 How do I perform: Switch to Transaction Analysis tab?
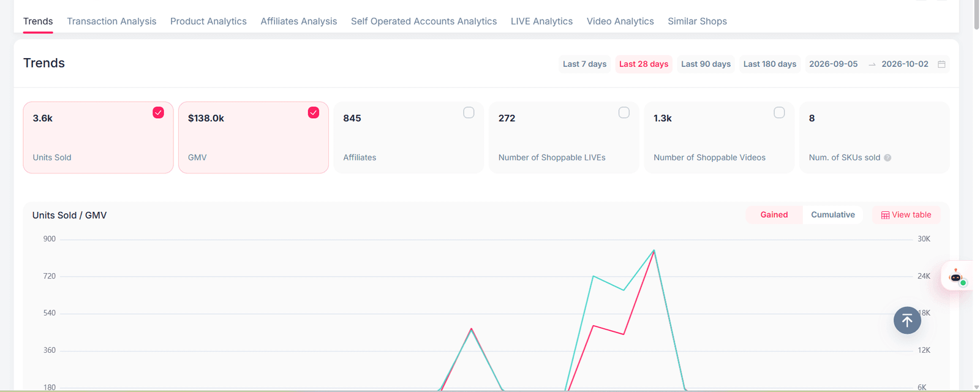click(x=111, y=21)
